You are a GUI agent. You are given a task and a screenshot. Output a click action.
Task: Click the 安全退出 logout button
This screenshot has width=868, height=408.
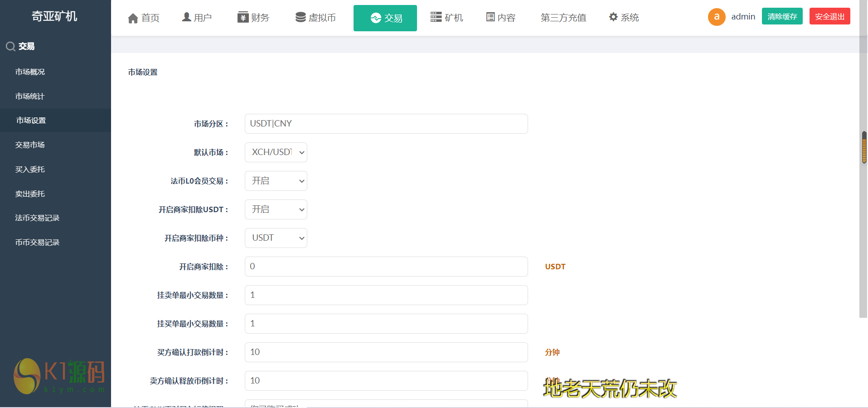tap(830, 16)
